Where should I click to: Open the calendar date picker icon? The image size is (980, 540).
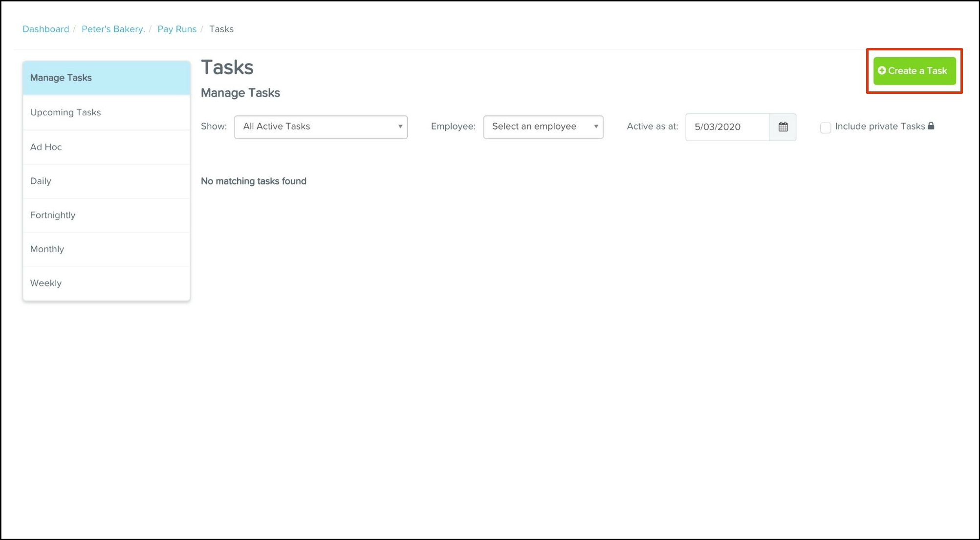click(x=783, y=127)
